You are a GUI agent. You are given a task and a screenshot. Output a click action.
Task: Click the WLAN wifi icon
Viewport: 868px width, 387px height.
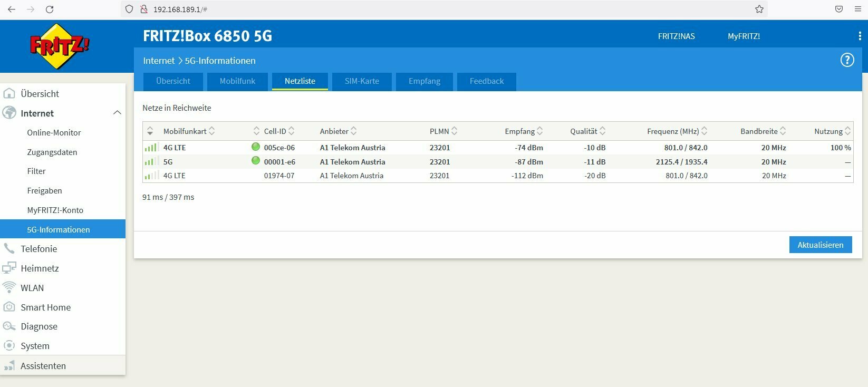(x=9, y=287)
